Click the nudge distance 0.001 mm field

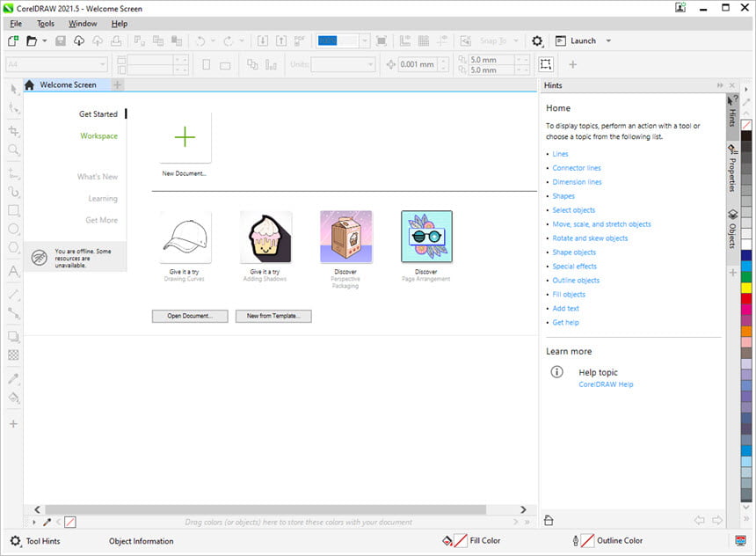tap(418, 64)
